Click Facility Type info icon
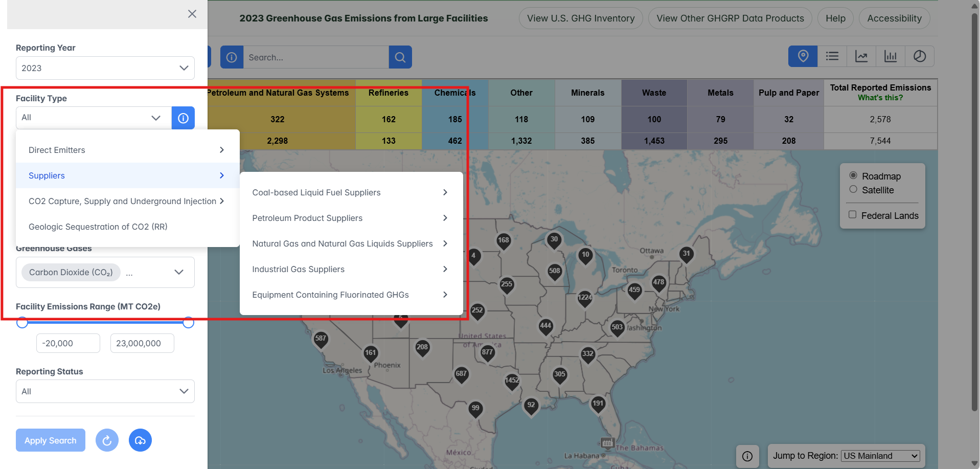 183,118
